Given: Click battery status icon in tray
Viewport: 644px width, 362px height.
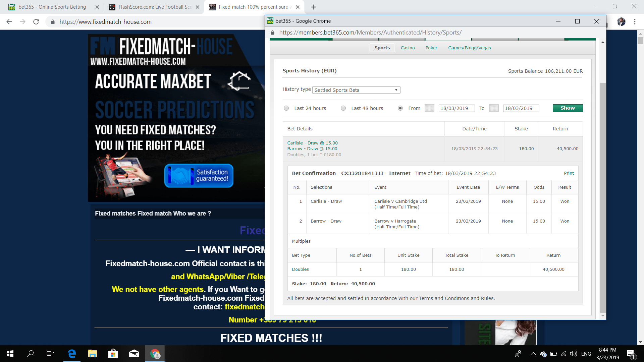Looking at the screenshot, I should pyautogui.click(x=553, y=354).
